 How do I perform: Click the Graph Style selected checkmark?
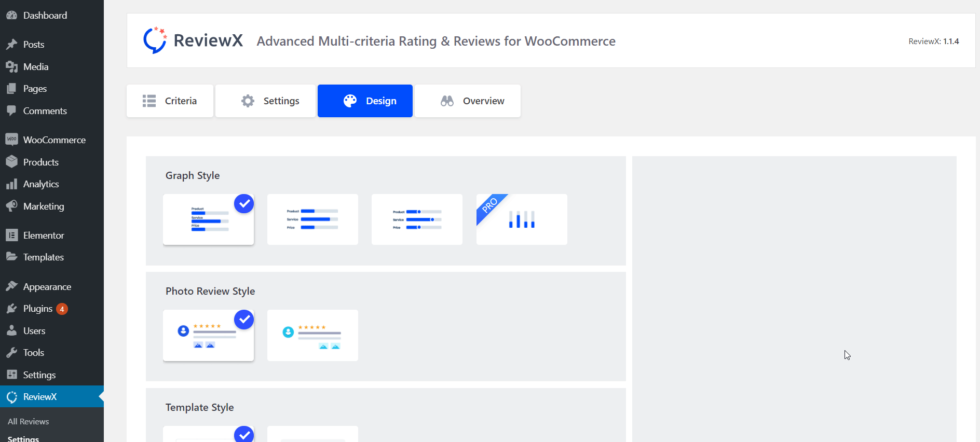244,204
